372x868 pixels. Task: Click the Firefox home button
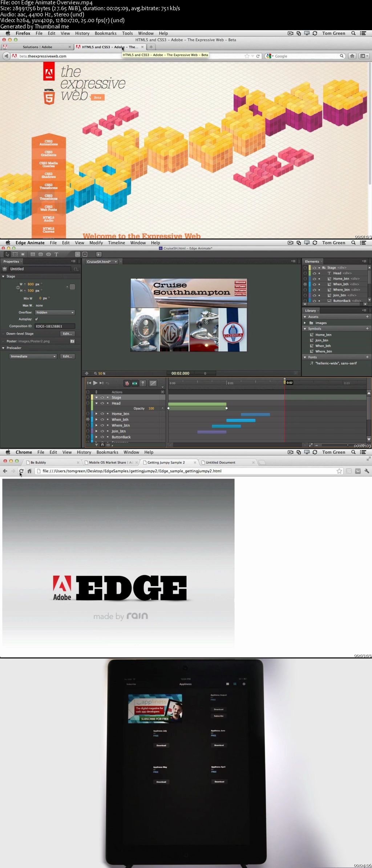tap(352, 56)
